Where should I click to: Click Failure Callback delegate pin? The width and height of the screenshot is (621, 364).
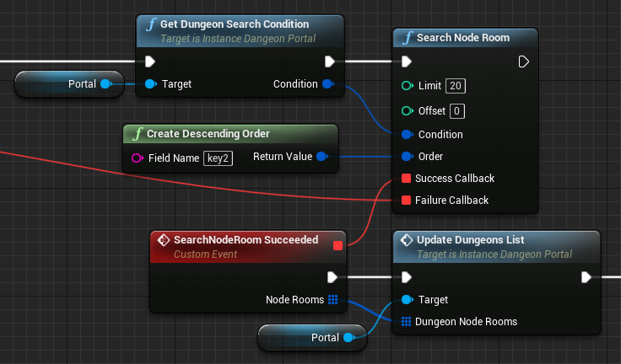coord(406,201)
